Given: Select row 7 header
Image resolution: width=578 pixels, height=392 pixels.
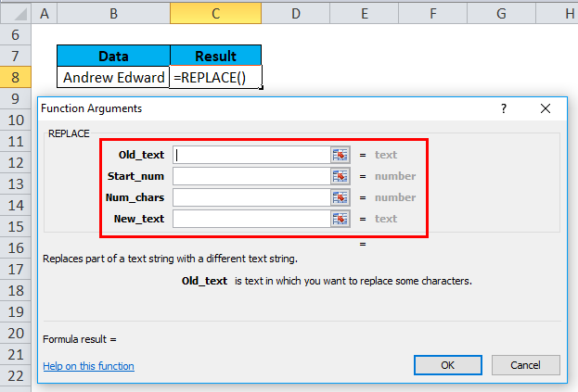Looking at the screenshot, I should coord(16,56).
